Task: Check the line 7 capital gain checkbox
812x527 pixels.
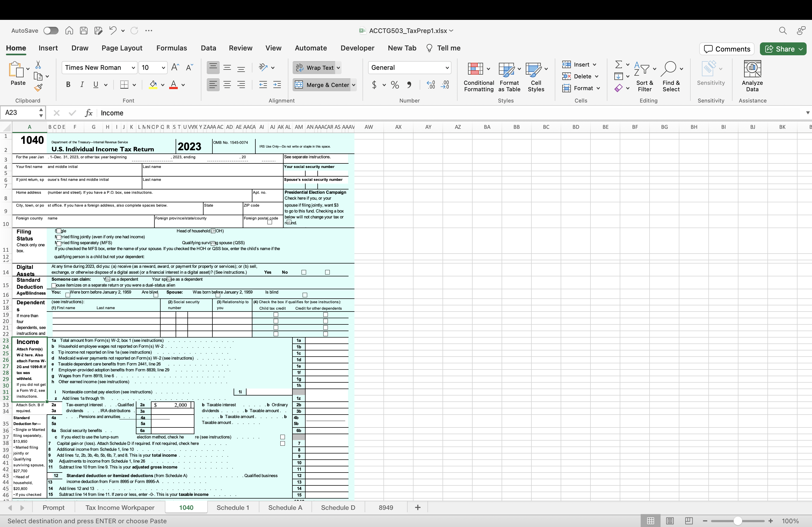Action: click(282, 444)
